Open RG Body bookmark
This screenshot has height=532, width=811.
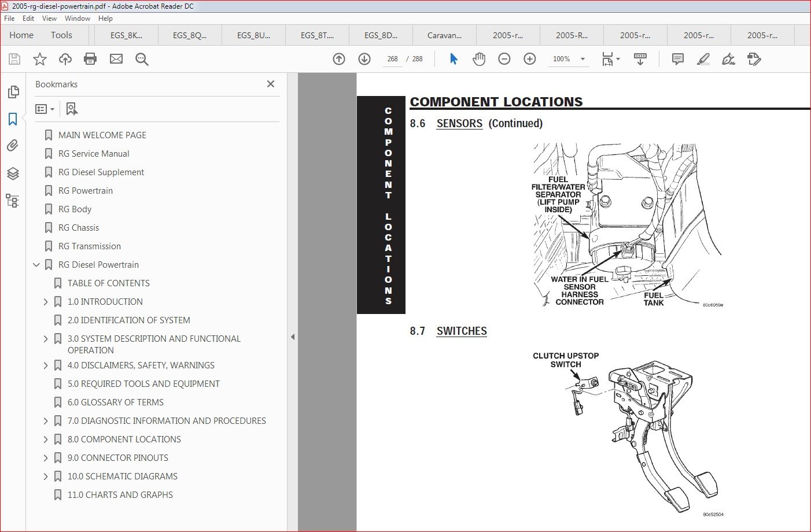[75, 209]
